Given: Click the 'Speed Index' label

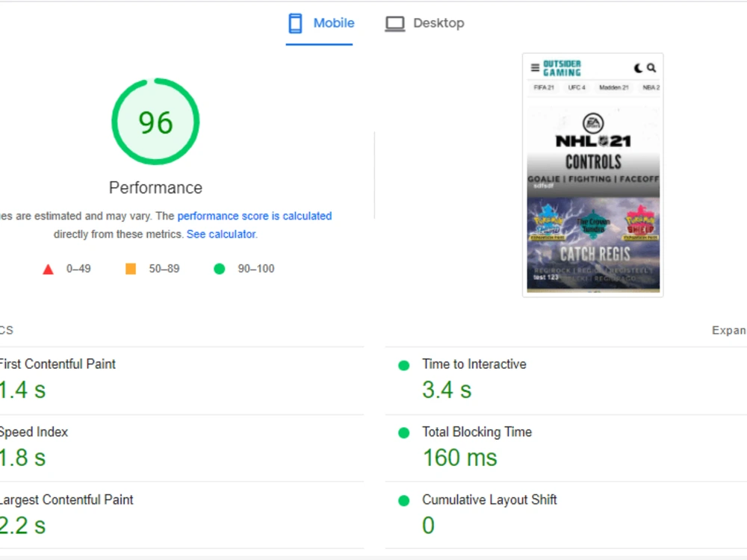Looking at the screenshot, I should [34, 432].
